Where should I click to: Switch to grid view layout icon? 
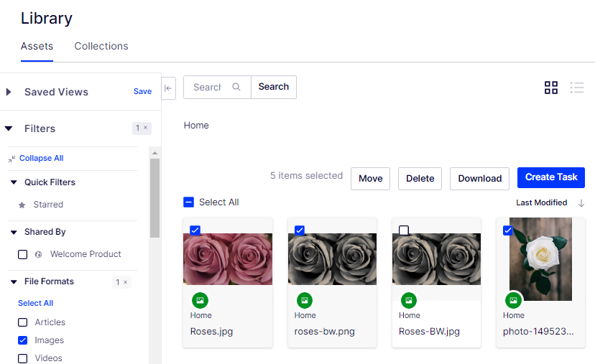click(x=551, y=88)
